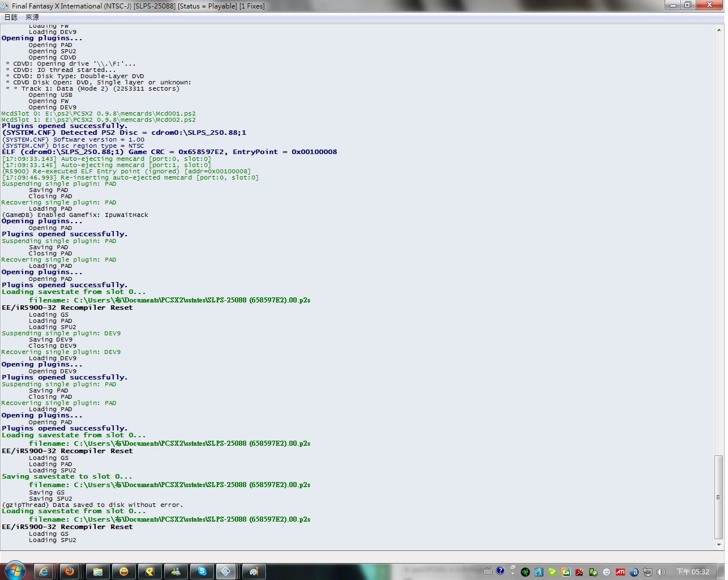
Task: Click the orange G tray icon
Action: click(x=566, y=572)
